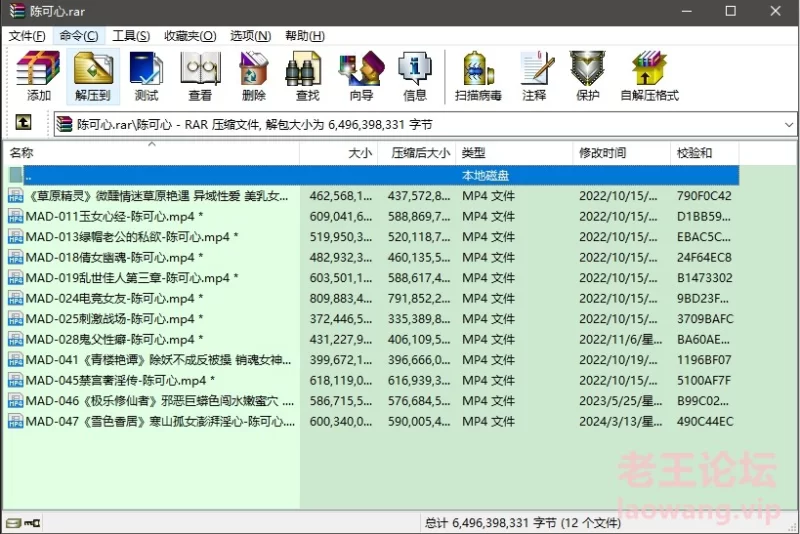800x534 pixels.
Task: Click date cell 2022/10/19/...
Action: 618,360
